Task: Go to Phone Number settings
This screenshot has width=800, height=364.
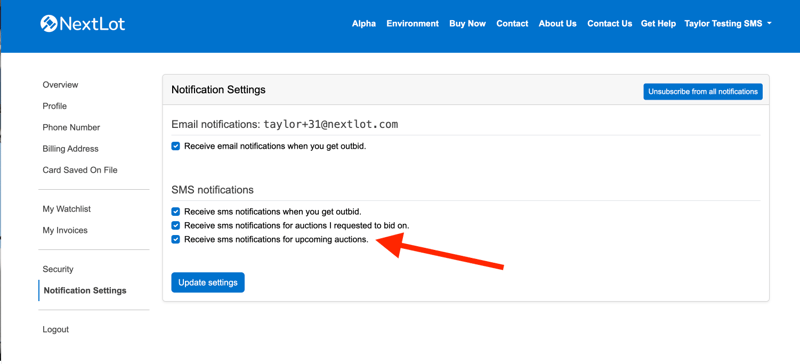Action: tap(71, 128)
